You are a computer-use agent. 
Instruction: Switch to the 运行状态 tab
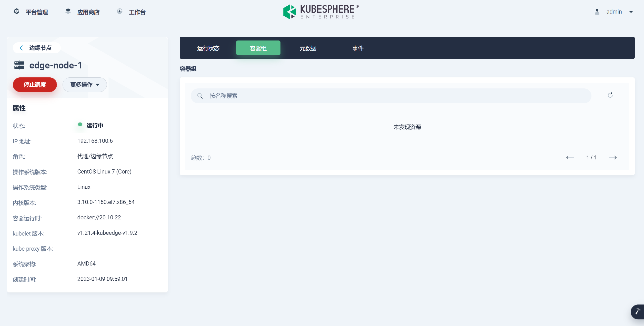pyautogui.click(x=208, y=48)
